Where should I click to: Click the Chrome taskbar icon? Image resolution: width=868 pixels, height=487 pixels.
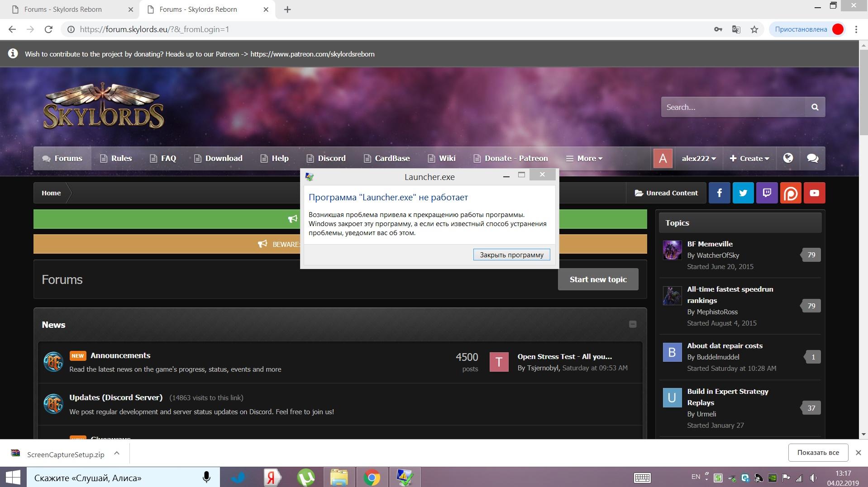pyautogui.click(x=372, y=478)
